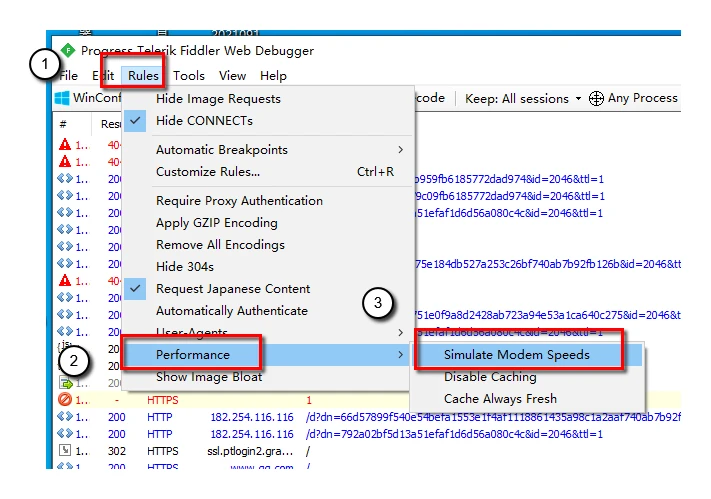Enable Hide Image Requests
This screenshot has width=711, height=499.
click(268, 99)
